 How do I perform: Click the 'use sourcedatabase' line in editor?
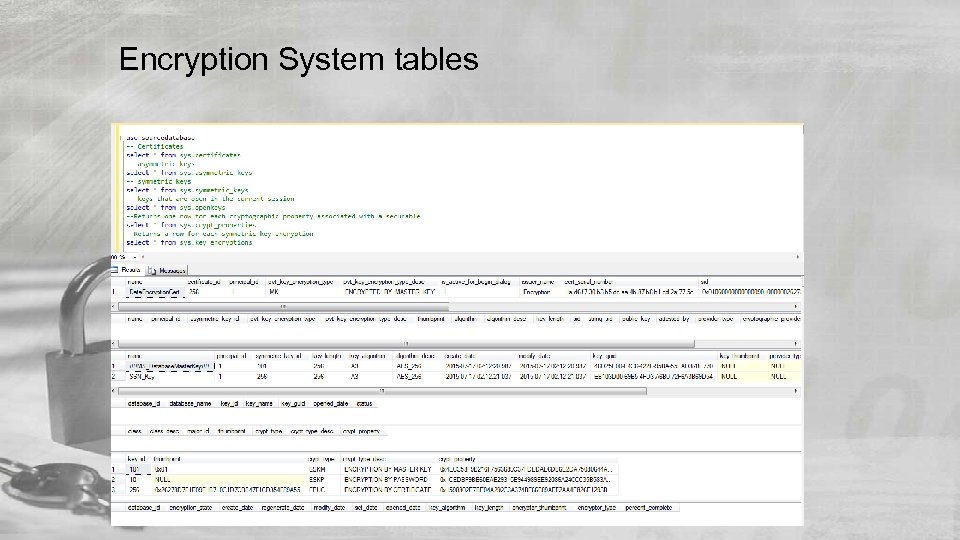(x=160, y=138)
